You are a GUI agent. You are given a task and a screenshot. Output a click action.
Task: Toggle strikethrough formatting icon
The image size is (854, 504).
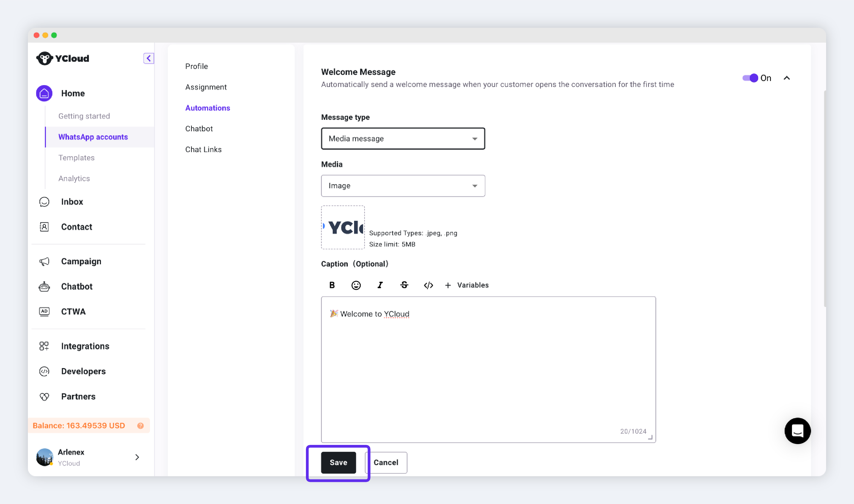pyautogui.click(x=404, y=285)
